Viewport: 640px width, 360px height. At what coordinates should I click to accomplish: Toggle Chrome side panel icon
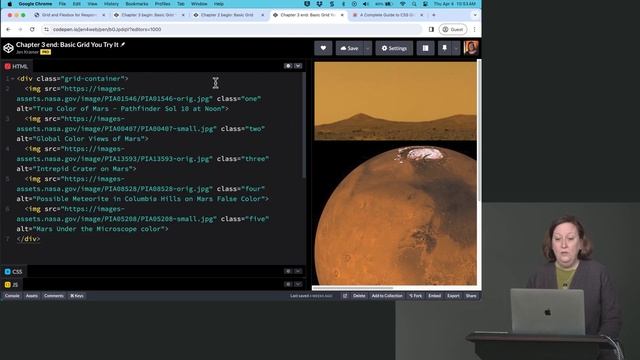[431, 29]
